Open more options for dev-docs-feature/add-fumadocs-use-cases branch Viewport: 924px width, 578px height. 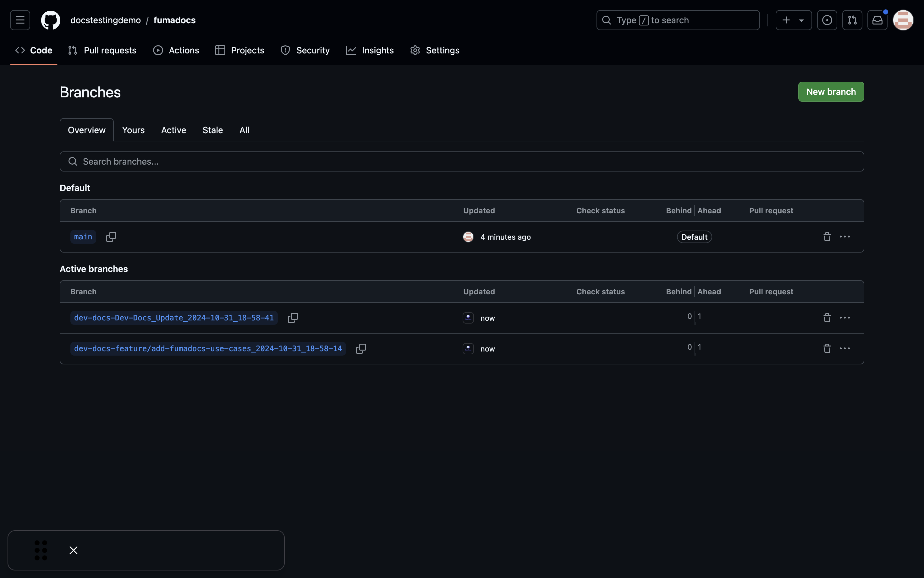(845, 349)
